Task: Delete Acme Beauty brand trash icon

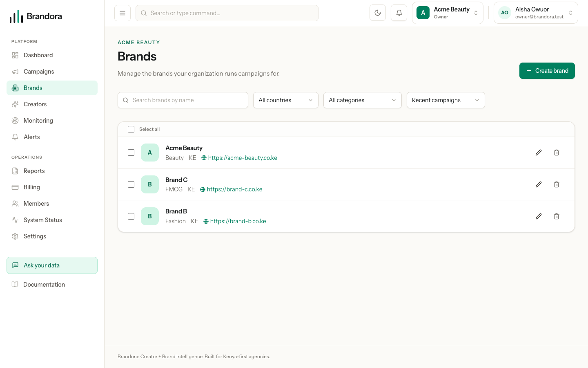Action: click(557, 153)
